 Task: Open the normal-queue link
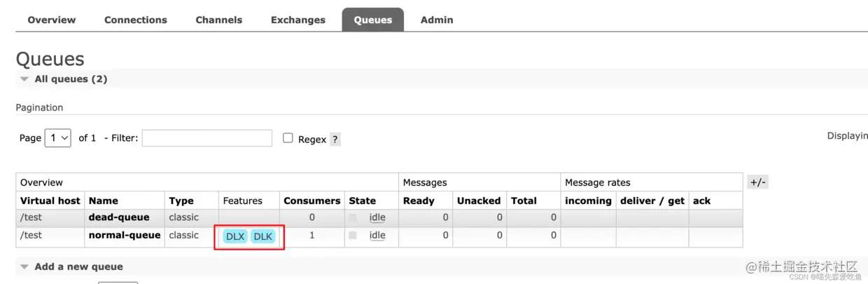(x=125, y=235)
